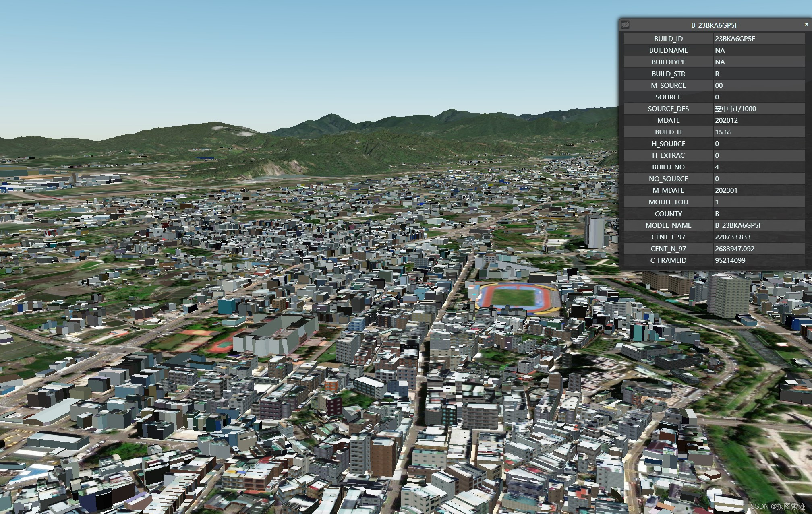Click the BUILD_H value 15.65

(723, 132)
